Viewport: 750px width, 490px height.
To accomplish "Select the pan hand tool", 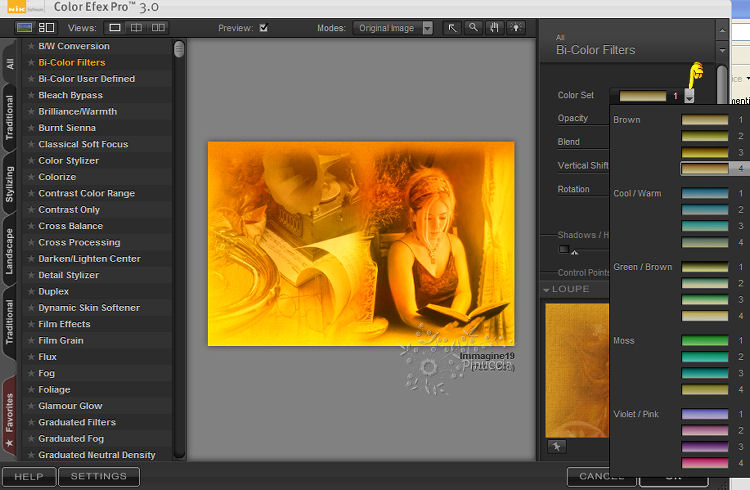I will tap(495, 28).
